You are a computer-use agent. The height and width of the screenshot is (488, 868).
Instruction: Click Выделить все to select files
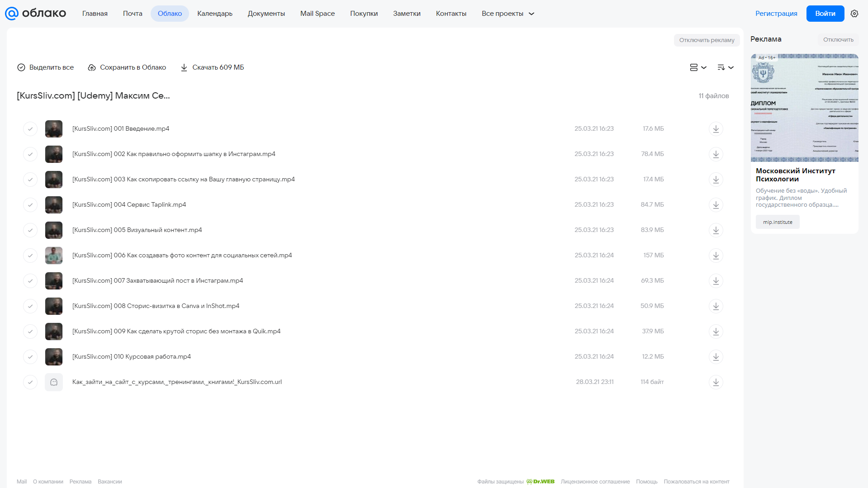[x=45, y=67]
